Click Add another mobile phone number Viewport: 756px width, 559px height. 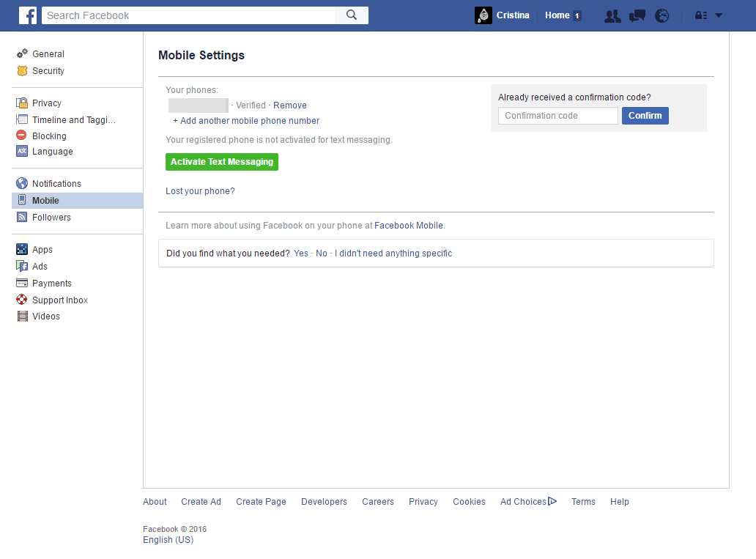[246, 121]
